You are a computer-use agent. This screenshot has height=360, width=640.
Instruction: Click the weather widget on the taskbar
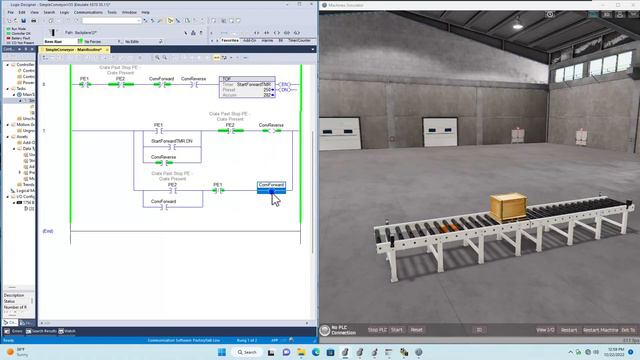point(18,352)
